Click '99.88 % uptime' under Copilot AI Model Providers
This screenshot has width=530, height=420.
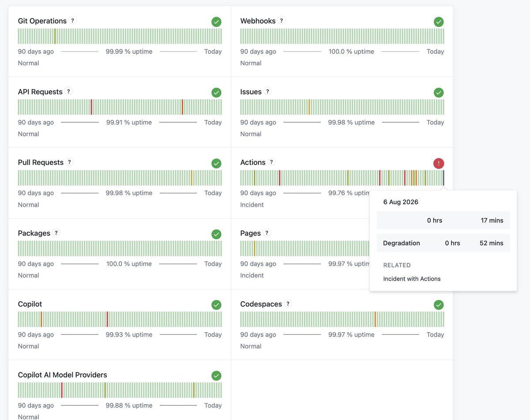[x=129, y=405]
